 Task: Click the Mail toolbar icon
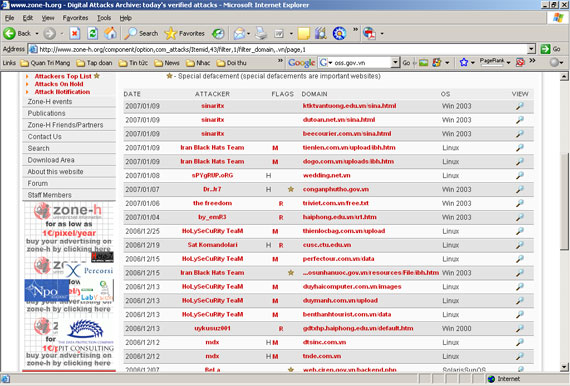point(239,33)
